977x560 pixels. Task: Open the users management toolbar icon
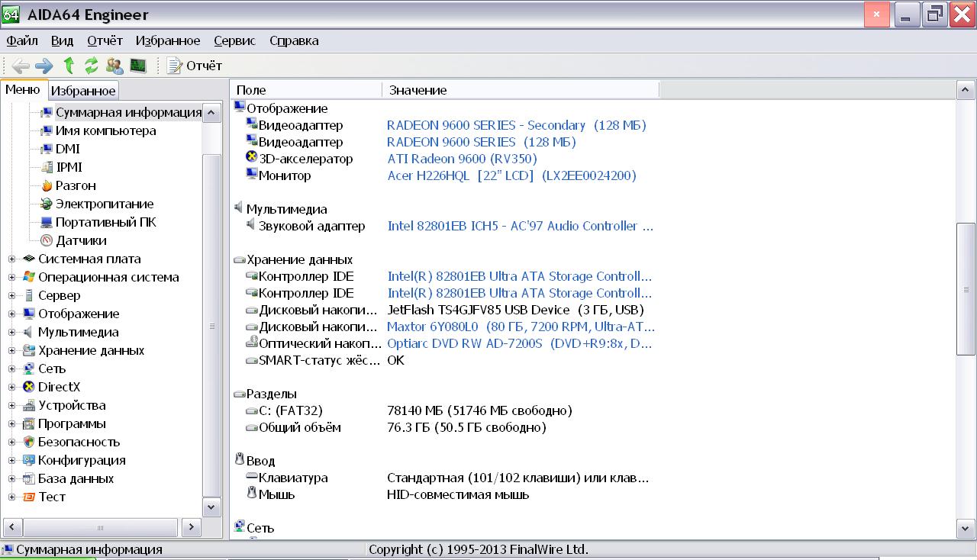pyautogui.click(x=114, y=66)
